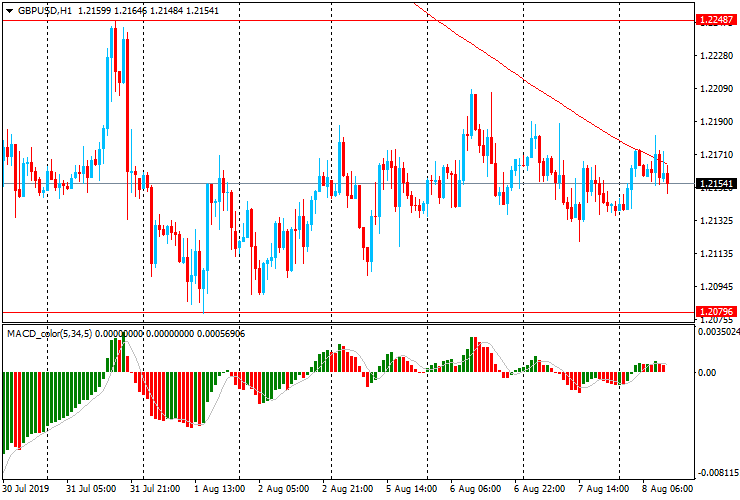Click the 1.22280 level on price scale
Screen dimensions: 740x500
(x=712, y=56)
